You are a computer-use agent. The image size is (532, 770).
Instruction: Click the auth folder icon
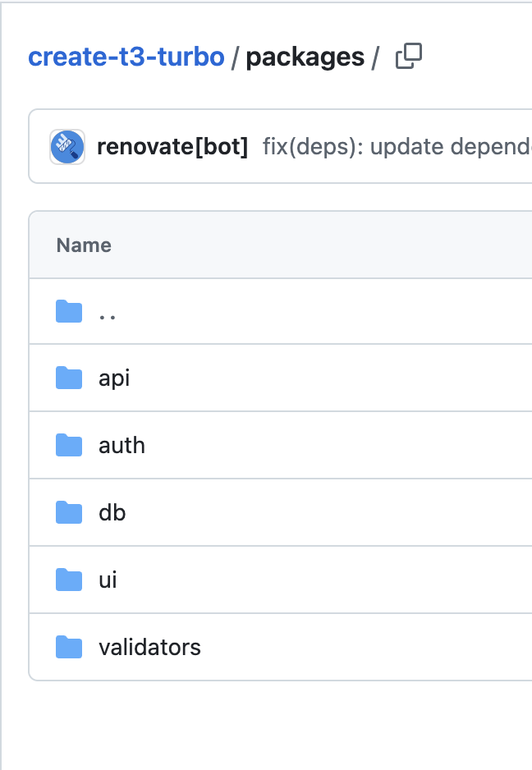pos(69,446)
